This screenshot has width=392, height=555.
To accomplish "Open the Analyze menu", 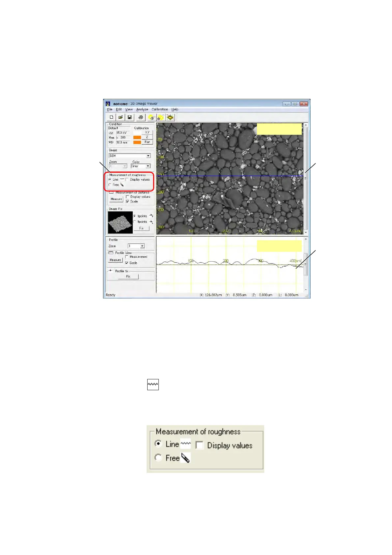I will click(142, 109).
